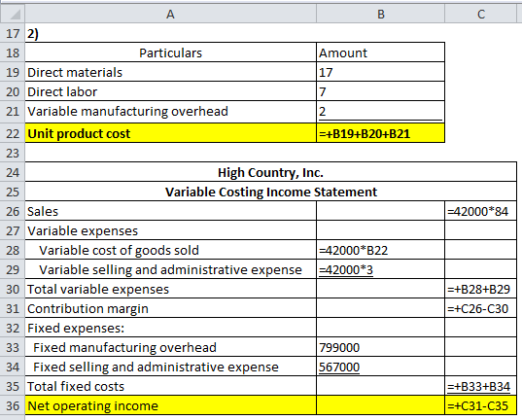Viewport: 522px width, 420px height.
Task: Click the 'Unit product cost' cell
Action: [170, 133]
